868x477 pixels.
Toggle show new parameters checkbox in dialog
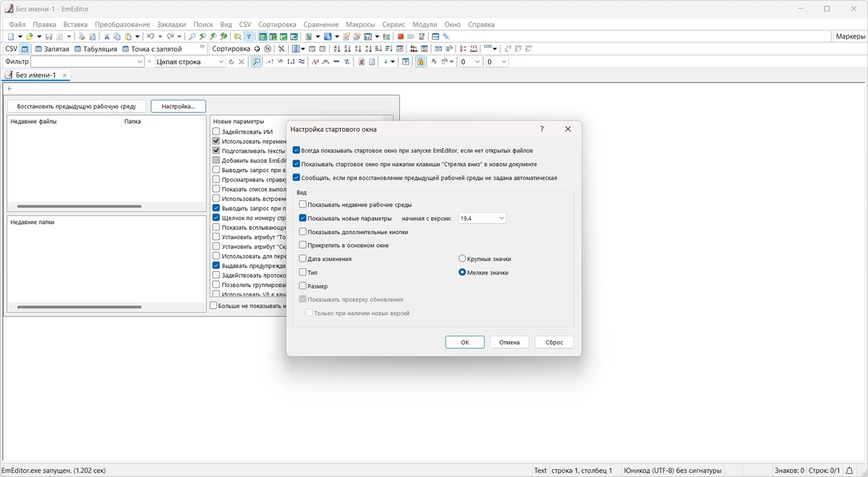click(302, 218)
